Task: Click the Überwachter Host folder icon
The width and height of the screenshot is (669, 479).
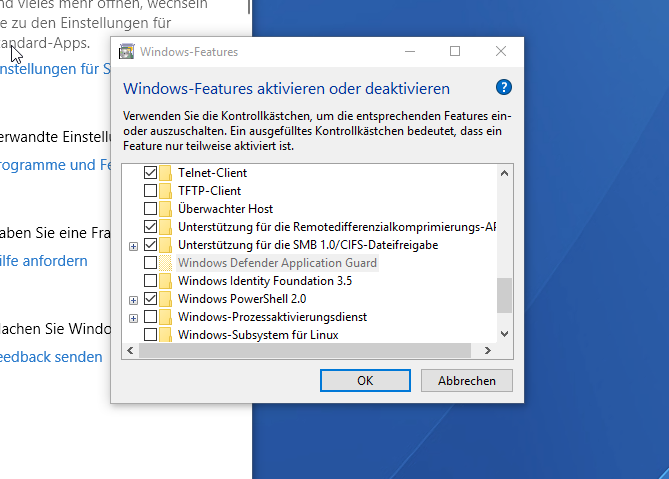Action: coord(165,209)
